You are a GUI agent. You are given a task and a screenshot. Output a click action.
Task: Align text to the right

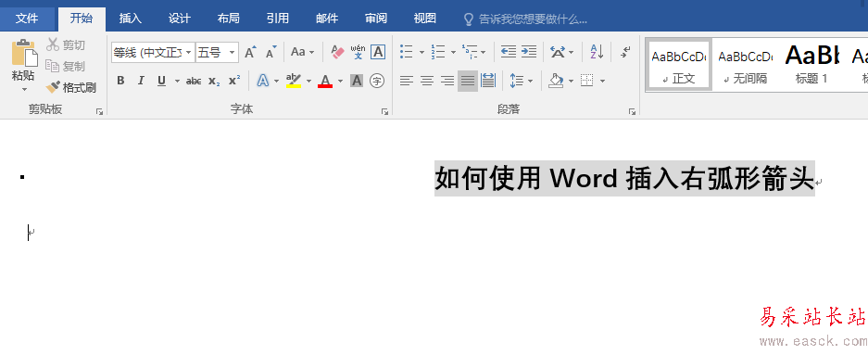tap(447, 82)
